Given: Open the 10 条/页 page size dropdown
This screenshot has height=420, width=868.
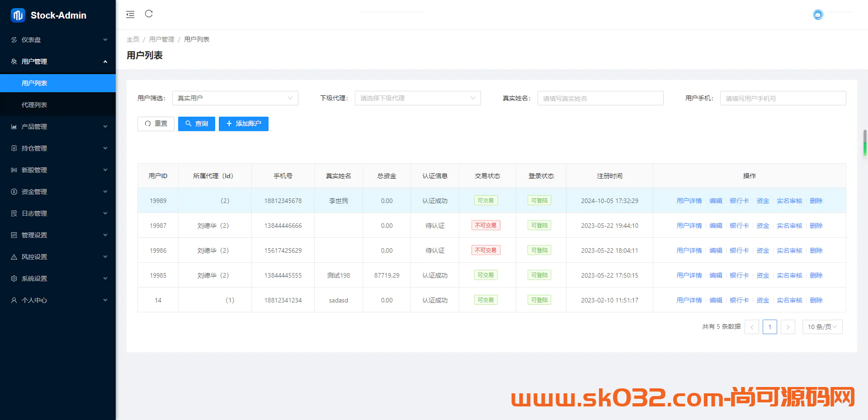Looking at the screenshot, I should pyautogui.click(x=822, y=327).
